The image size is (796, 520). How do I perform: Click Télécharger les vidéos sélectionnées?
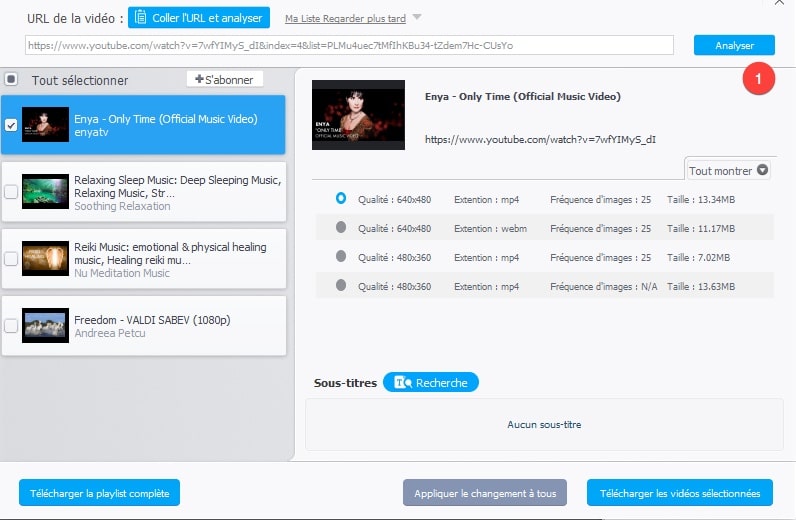pyautogui.click(x=680, y=493)
